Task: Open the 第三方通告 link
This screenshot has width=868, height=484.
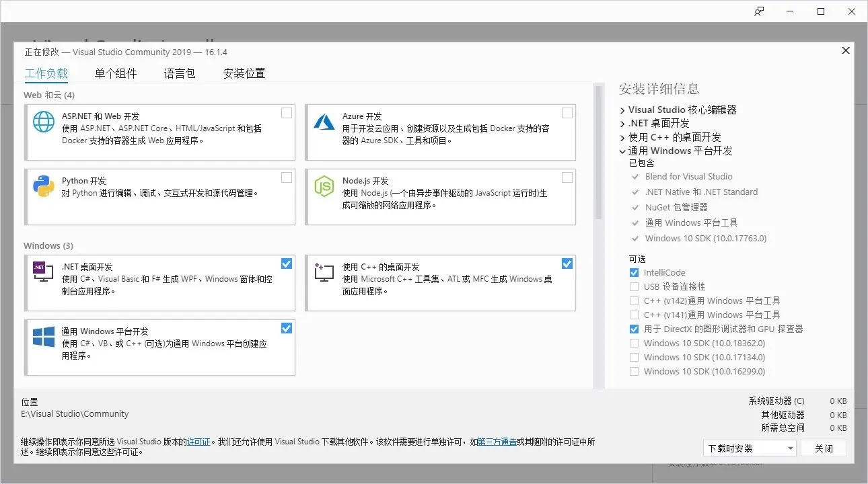Action: click(x=497, y=442)
